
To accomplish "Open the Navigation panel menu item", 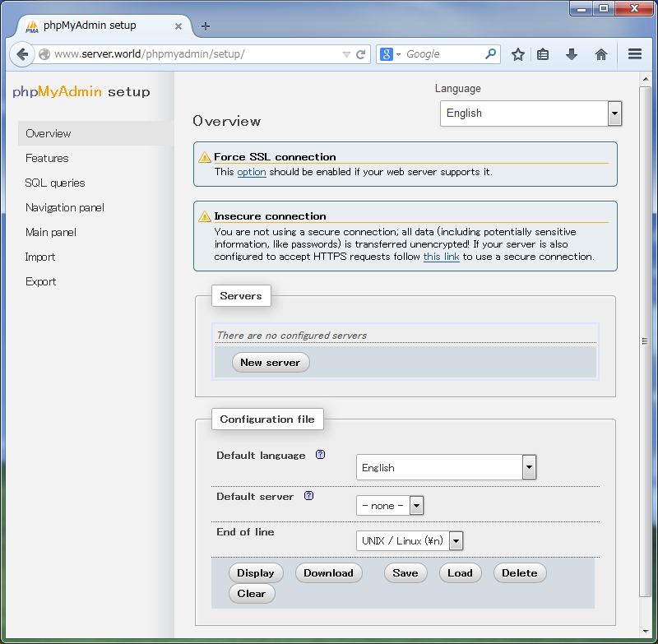I will 65,207.
